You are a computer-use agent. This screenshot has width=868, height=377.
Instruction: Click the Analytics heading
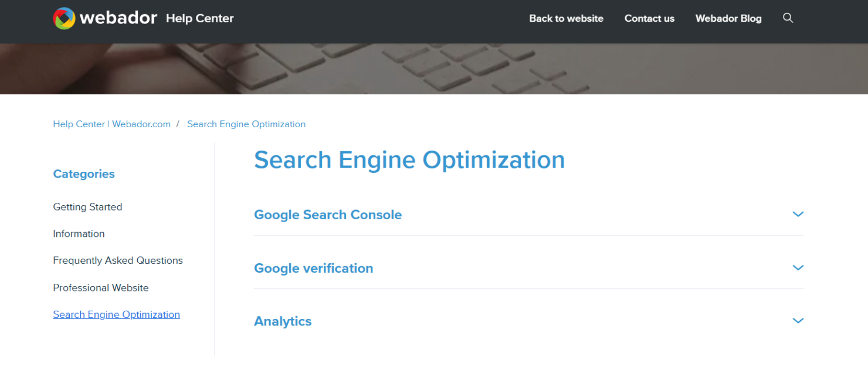(x=283, y=321)
